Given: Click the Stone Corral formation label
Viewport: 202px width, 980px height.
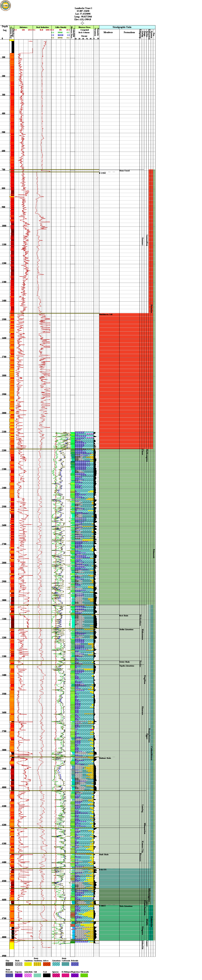Looking at the screenshot, I should (x=124, y=171).
